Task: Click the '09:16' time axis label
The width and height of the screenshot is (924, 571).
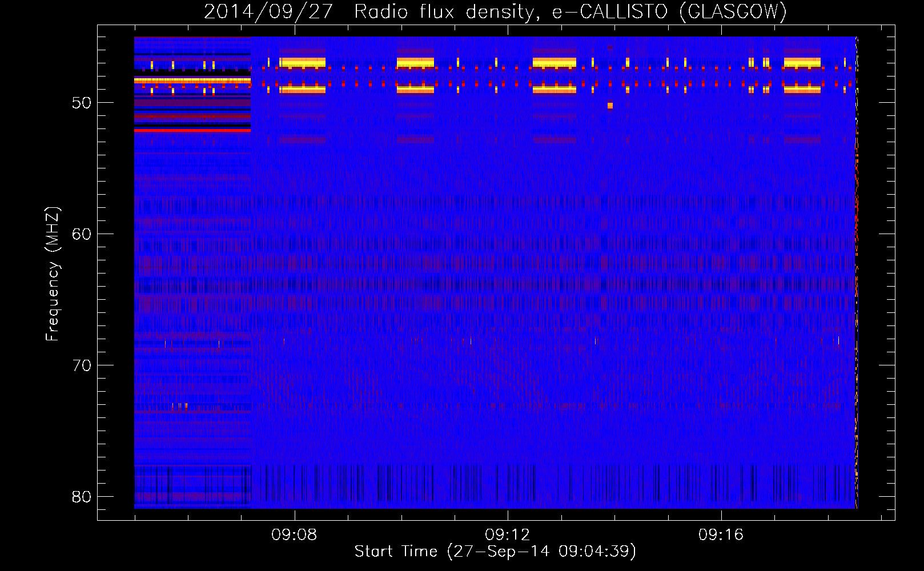Action: click(x=721, y=535)
